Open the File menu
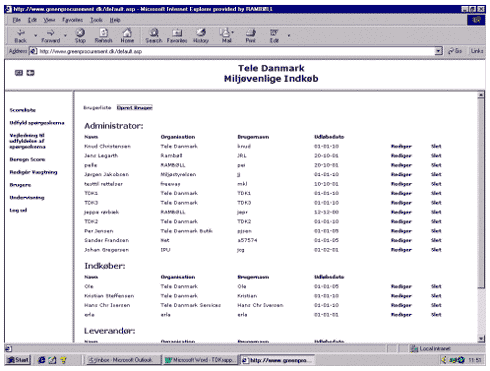This screenshot has height=371, width=490. [16, 20]
